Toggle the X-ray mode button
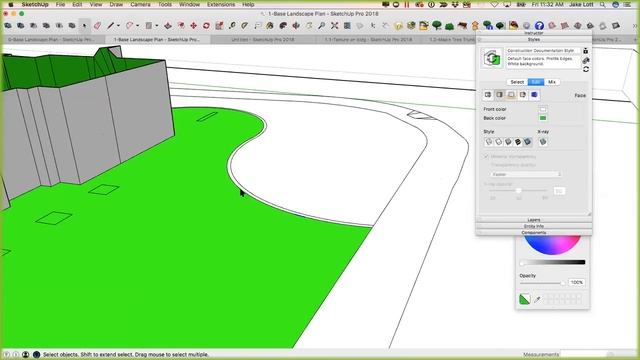Viewport: 640px width, 360px height. coord(543,142)
